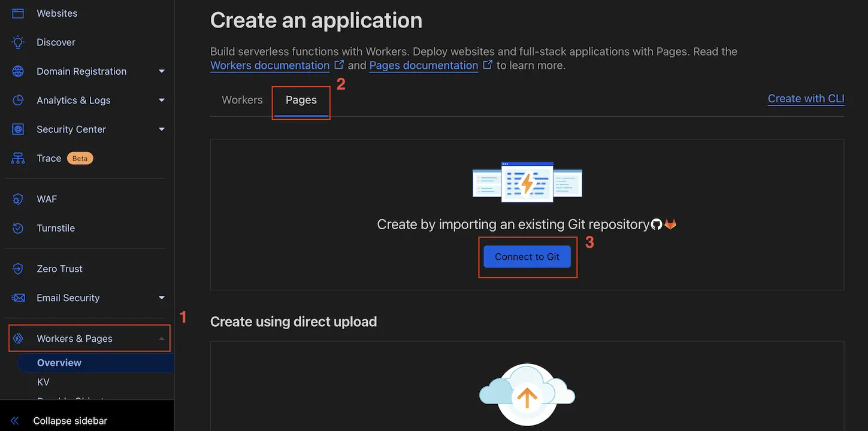Click the GitHub logo icon

(x=657, y=224)
